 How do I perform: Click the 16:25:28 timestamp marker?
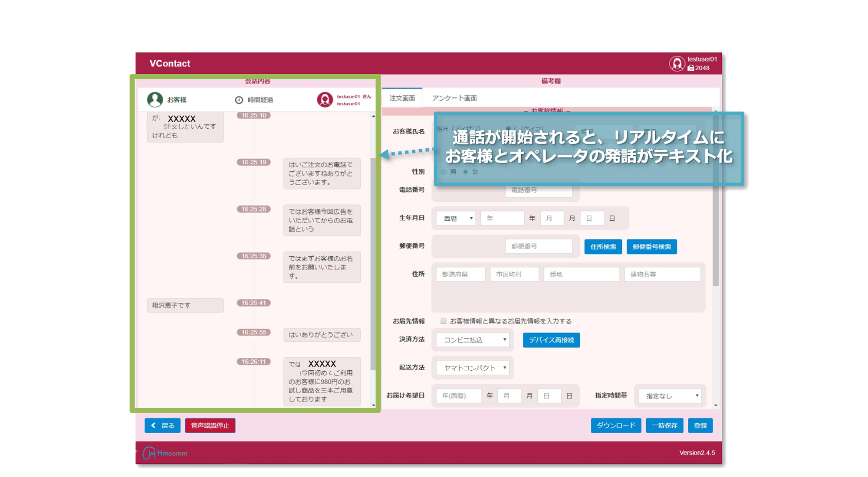[x=253, y=209]
